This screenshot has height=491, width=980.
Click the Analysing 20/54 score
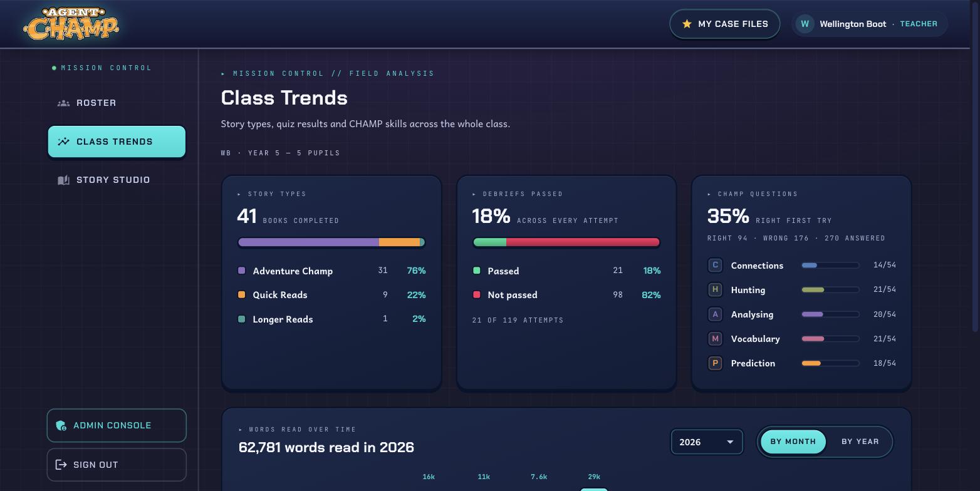coord(885,314)
